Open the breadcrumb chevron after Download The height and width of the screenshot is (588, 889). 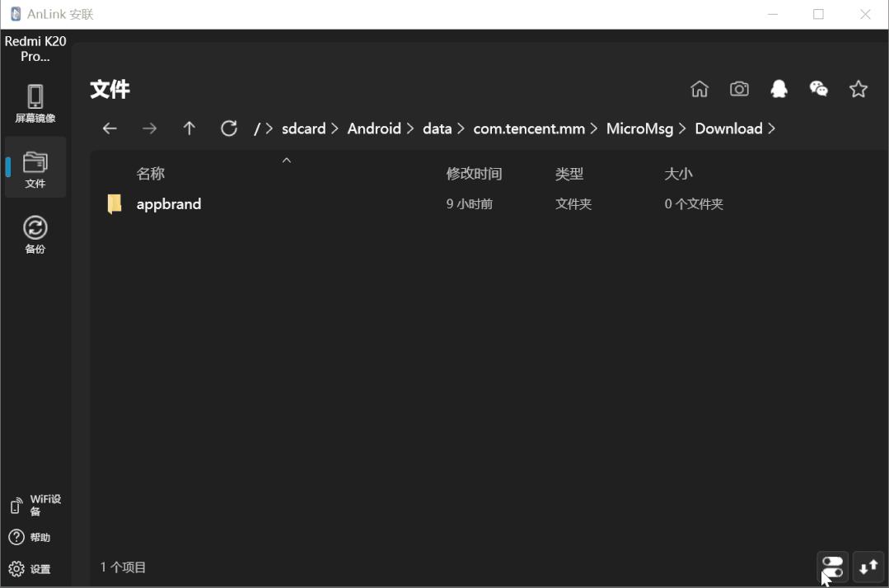click(x=772, y=128)
